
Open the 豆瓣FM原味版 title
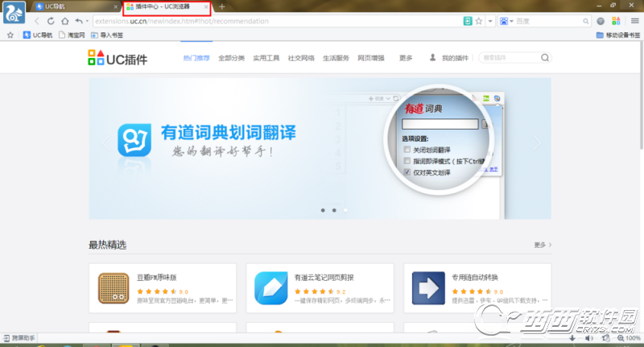click(x=156, y=278)
